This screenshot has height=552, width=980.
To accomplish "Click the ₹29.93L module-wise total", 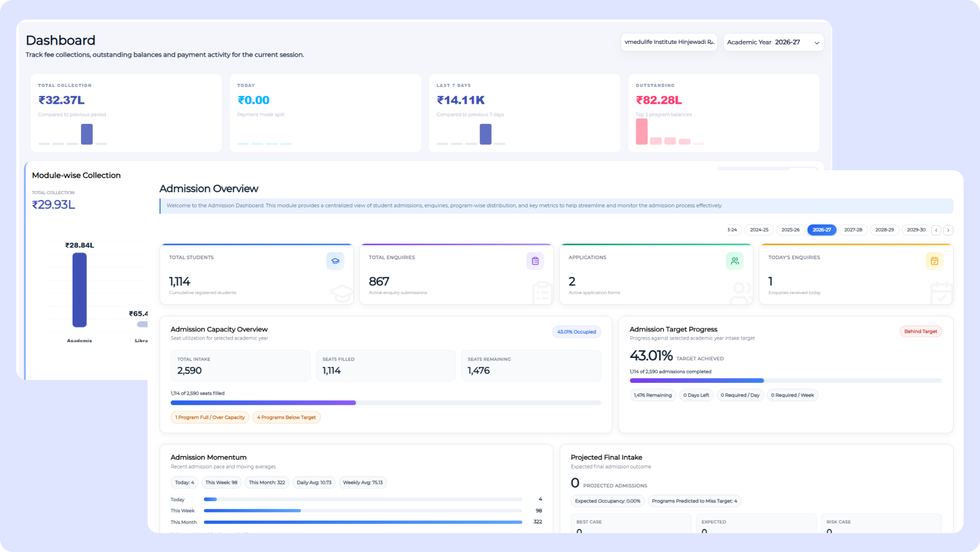I will [x=54, y=205].
